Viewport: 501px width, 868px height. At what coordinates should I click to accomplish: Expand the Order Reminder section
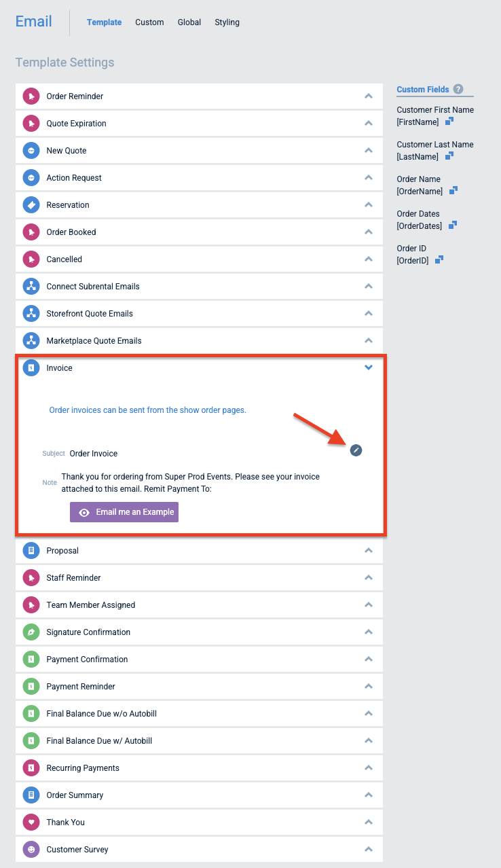pyautogui.click(x=199, y=96)
